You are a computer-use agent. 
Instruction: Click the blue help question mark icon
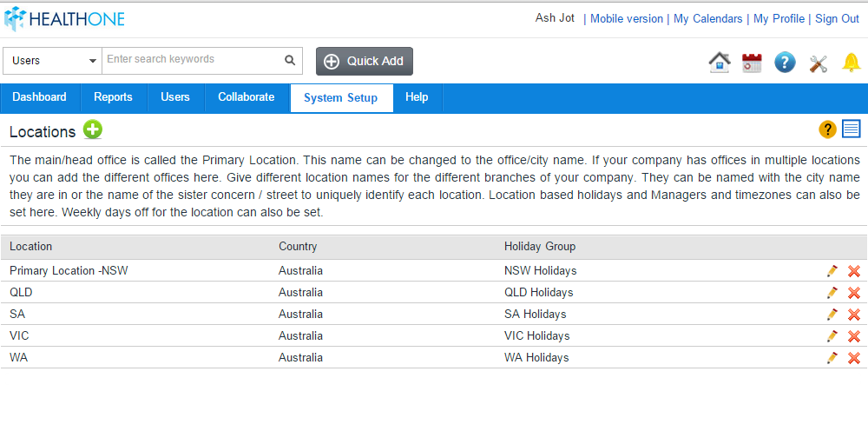coord(785,63)
